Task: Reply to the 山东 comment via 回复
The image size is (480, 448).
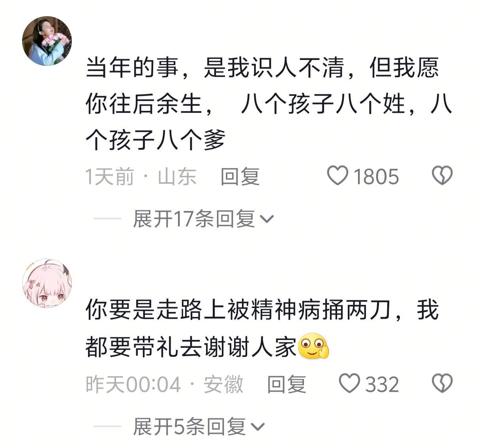Action: 240,176
